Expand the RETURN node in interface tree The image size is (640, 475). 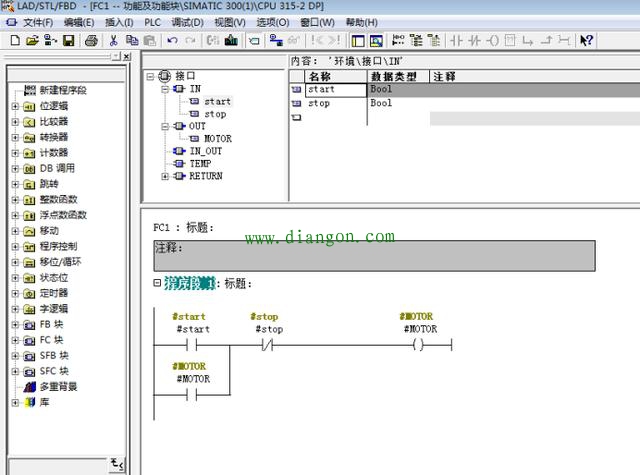tap(165, 176)
